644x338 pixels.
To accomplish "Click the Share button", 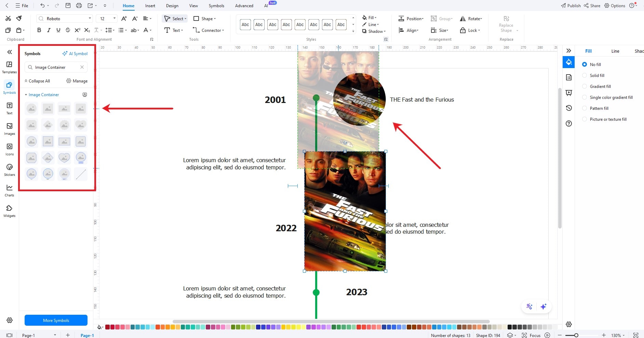I will 592,5.
